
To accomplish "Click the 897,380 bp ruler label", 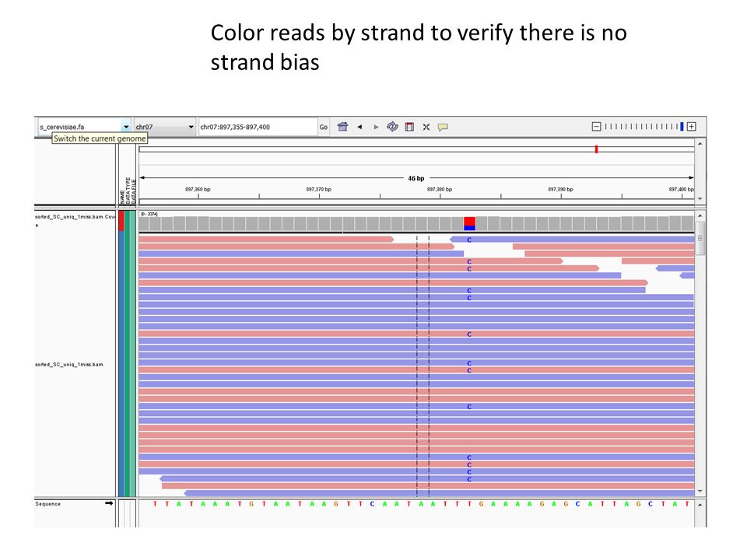I will coord(439,190).
